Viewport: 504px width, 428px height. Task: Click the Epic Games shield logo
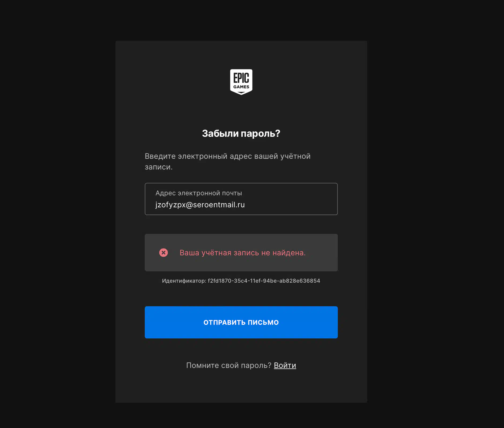click(x=241, y=82)
